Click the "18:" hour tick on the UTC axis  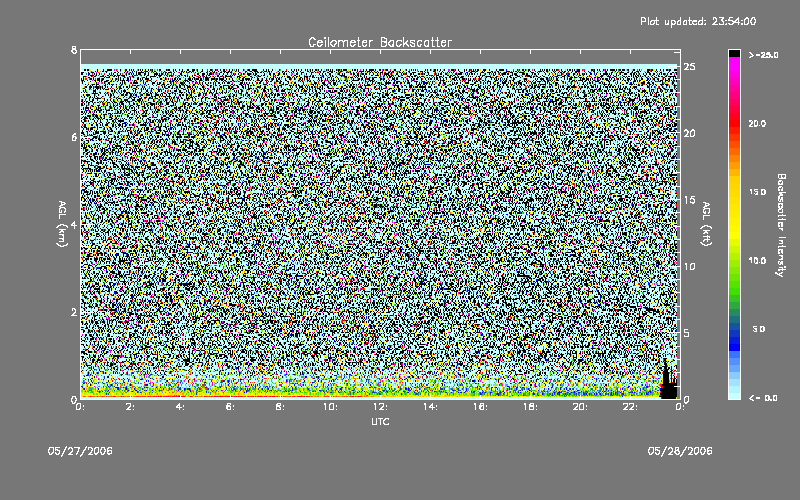530,407
